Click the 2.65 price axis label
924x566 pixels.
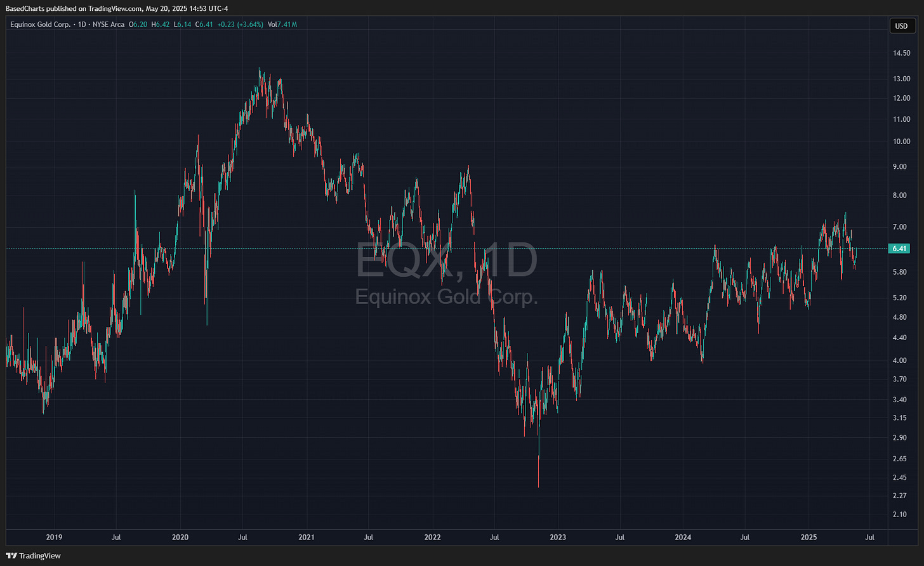coord(901,459)
